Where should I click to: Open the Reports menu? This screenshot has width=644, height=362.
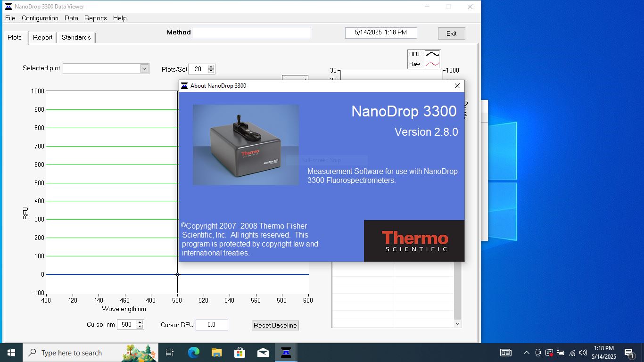click(96, 18)
